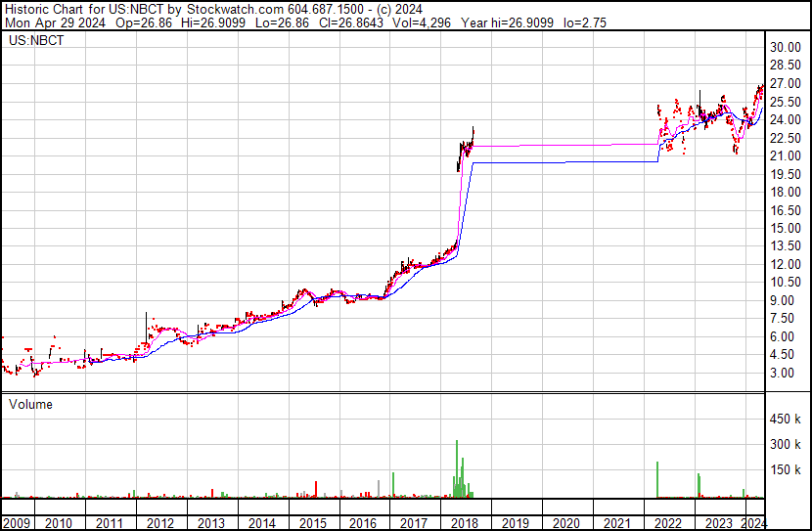Click the Mon Apr 29 2024 date text

click(x=55, y=22)
